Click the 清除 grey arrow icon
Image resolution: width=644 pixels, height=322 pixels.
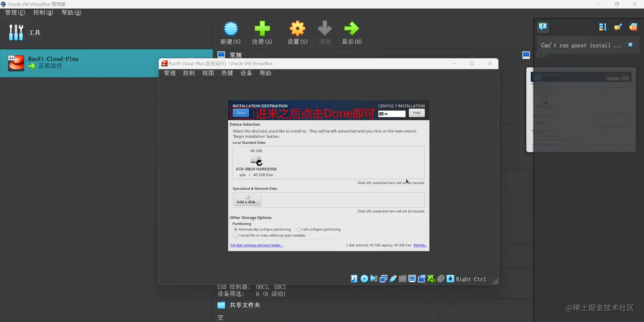coord(325,29)
